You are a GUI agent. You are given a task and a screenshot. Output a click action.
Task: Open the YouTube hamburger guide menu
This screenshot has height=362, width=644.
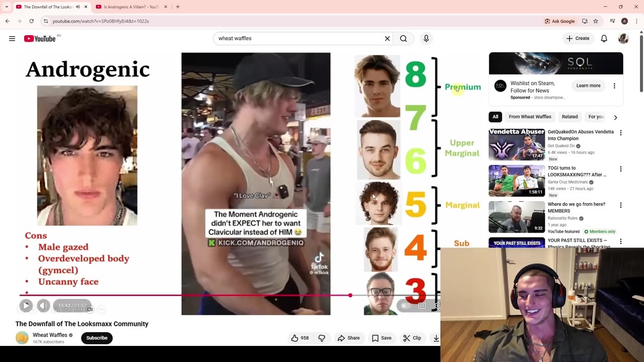click(12, 39)
